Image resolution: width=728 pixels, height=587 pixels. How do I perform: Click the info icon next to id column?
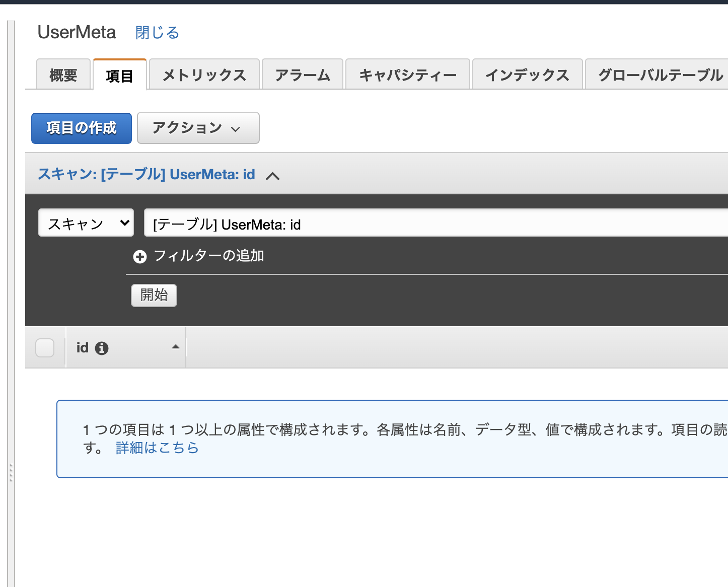click(101, 347)
